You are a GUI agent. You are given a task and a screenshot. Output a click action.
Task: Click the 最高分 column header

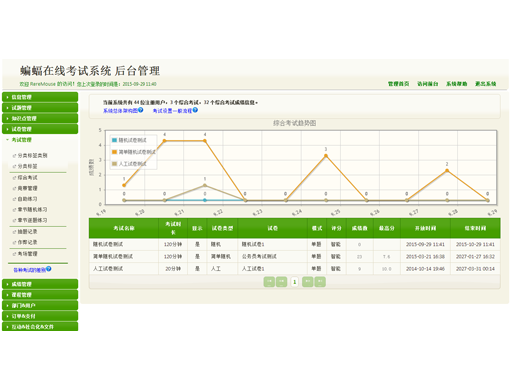(x=387, y=228)
